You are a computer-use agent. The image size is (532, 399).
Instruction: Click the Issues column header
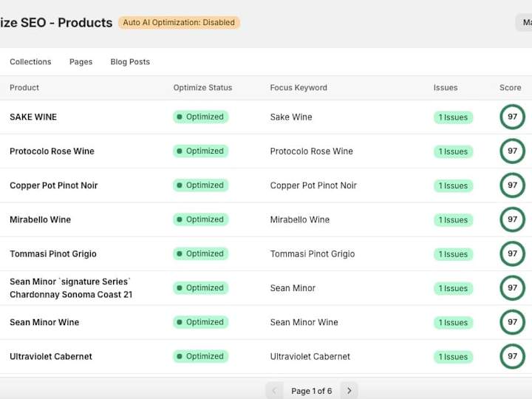click(x=445, y=87)
